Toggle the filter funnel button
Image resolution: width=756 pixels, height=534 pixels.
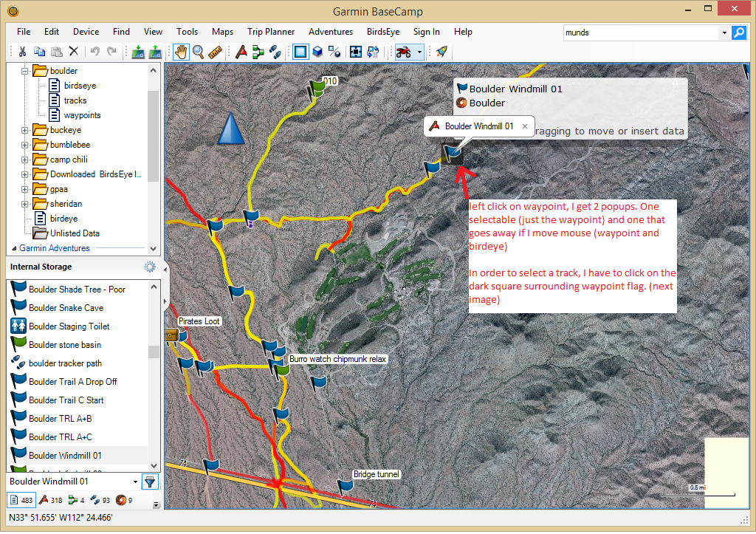tap(150, 482)
